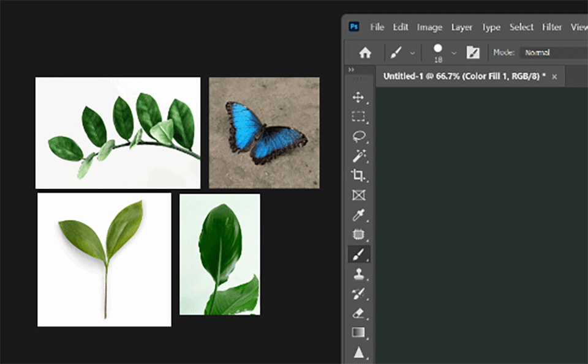Select the Brush tool in toolbar
This screenshot has width=588, height=364.
[359, 254]
